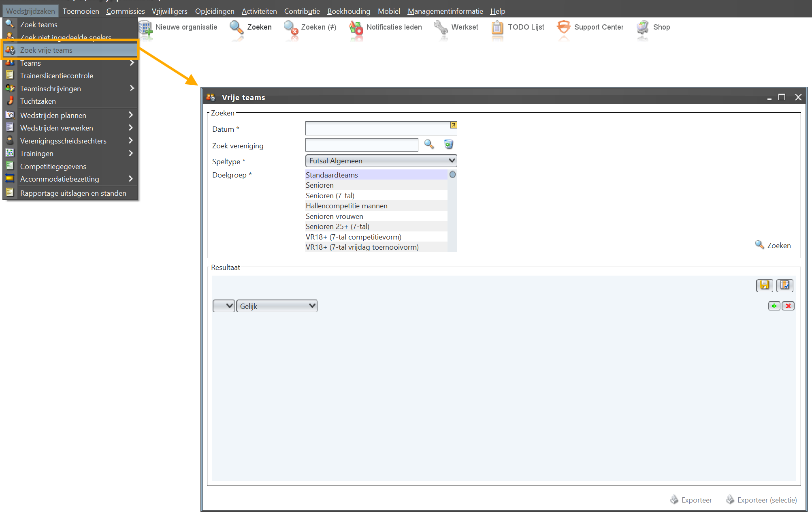
Task: Open the TODO Lijst clipboard icon
Action: 497,28
